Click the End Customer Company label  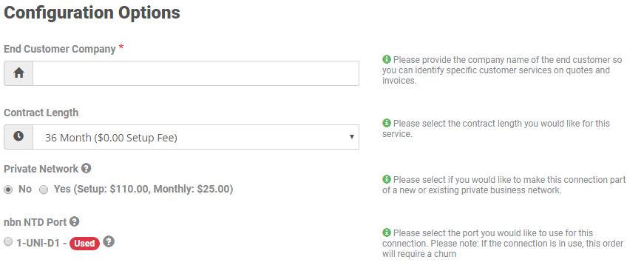pos(60,49)
